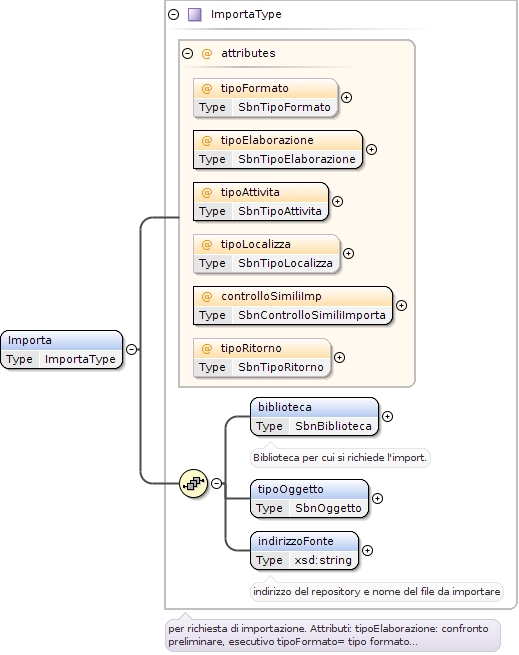Expand the tipoRitorno attribute
The height and width of the screenshot is (655, 519).
340,358
